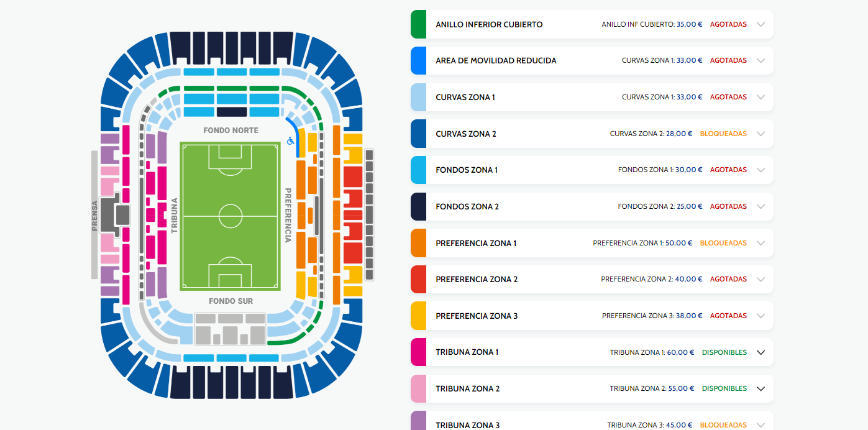Click the red Preferencia Zona 2 swatch
The width and height of the screenshot is (868, 430).
(418, 279)
